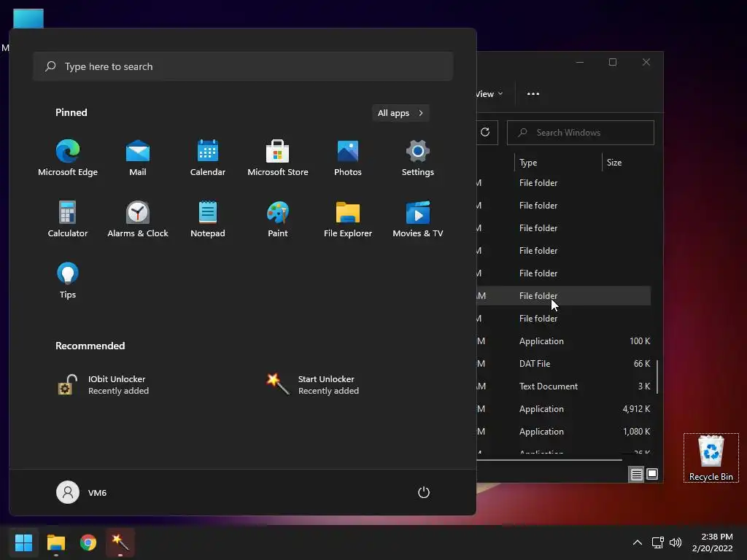747x560 pixels.
Task: Open See more ellipsis menu in Explorer
Action: pyautogui.click(x=533, y=94)
